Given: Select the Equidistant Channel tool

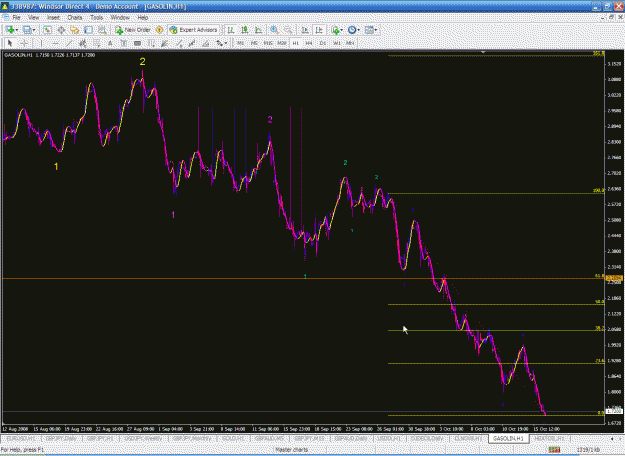Looking at the screenshot, I should (83, 43).
